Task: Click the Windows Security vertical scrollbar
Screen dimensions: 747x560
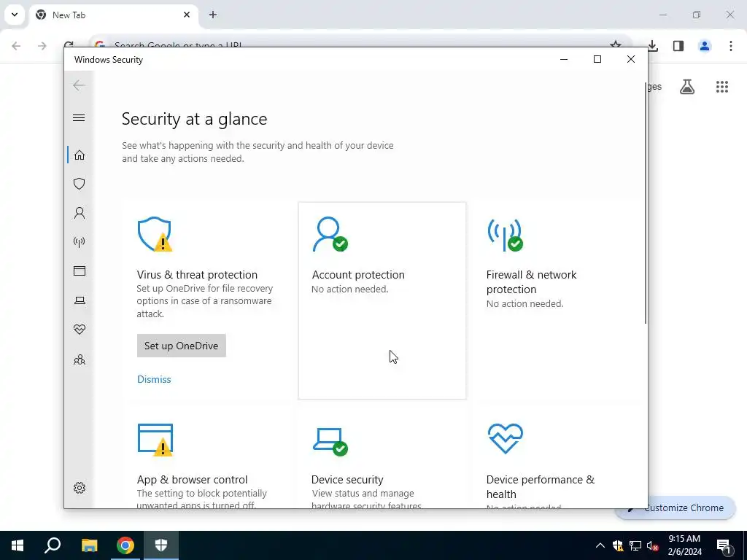Action: [646, 203]
